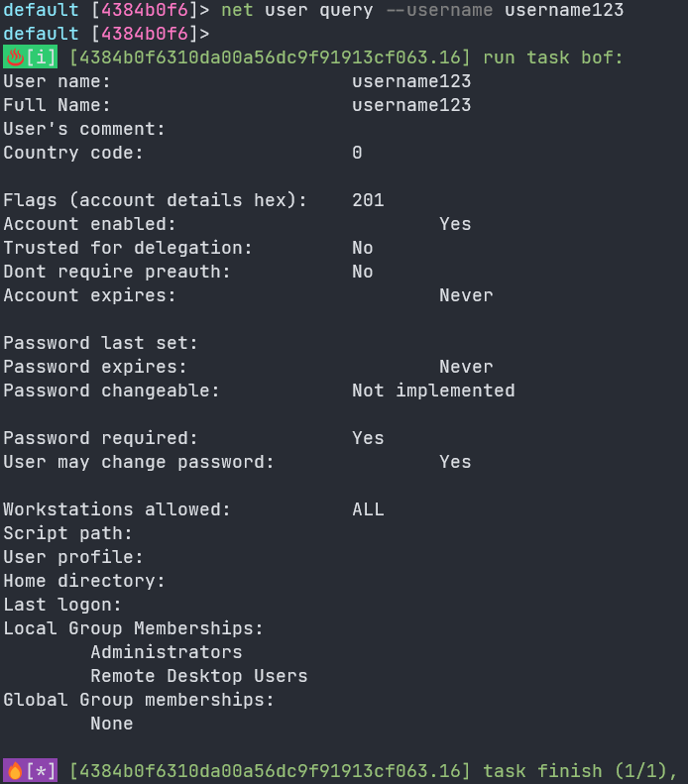Click the pink session ID 4384b0f6 on first line
Screen dimensions: 688x784
tap(145, 10)
